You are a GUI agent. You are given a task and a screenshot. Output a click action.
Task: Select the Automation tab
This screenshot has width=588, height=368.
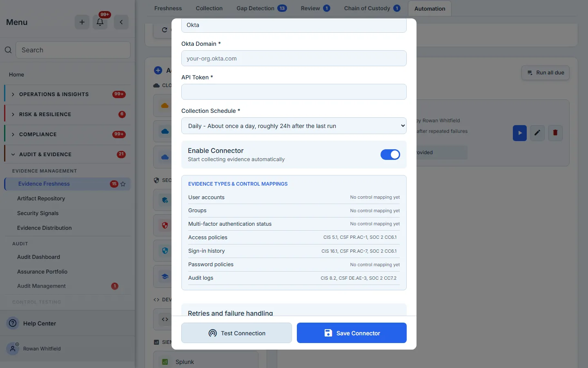pos(430,9)
